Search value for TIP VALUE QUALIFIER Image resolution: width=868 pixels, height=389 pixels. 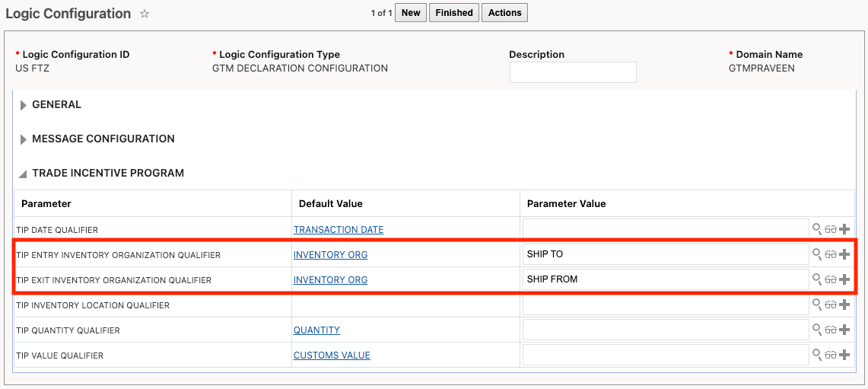point(816,354)
